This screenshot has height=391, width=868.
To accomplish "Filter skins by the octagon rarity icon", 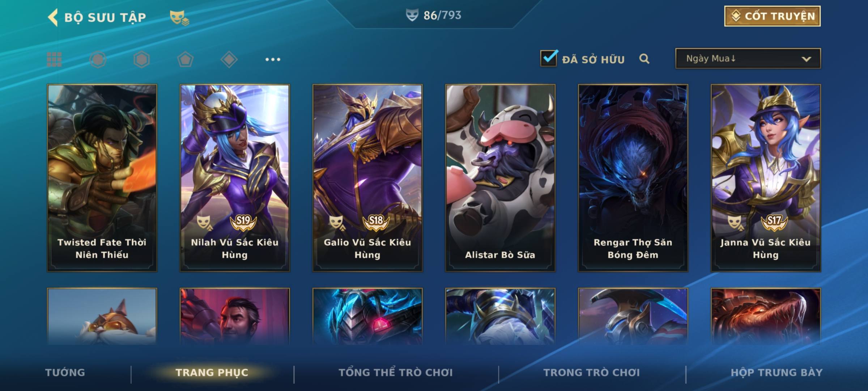I will click(x=98, y=59).
